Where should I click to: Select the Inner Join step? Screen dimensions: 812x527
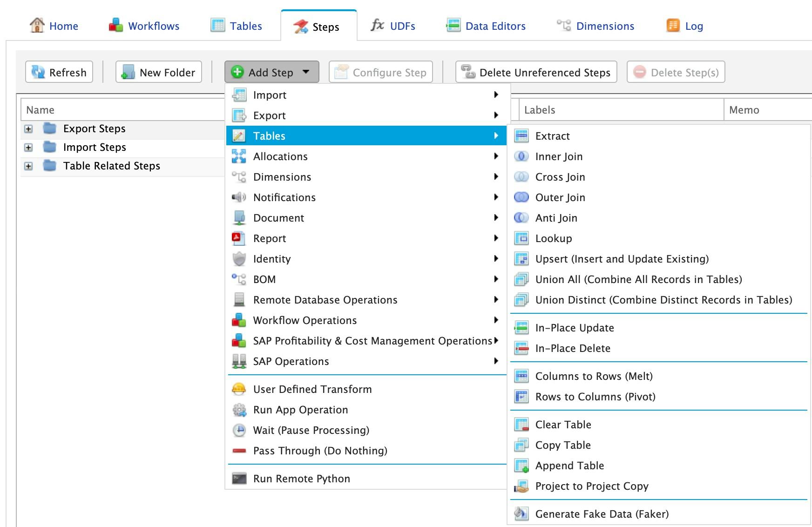tap(558, 156)
